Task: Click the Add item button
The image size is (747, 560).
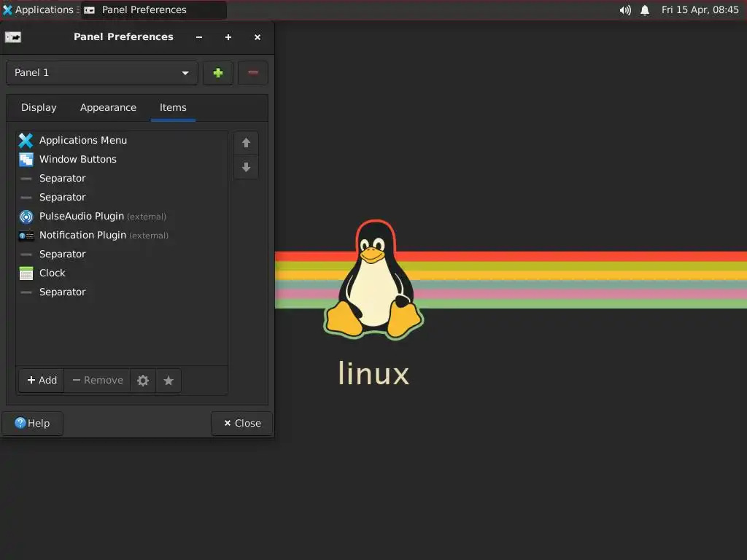Action: click(x=42, y=381)
